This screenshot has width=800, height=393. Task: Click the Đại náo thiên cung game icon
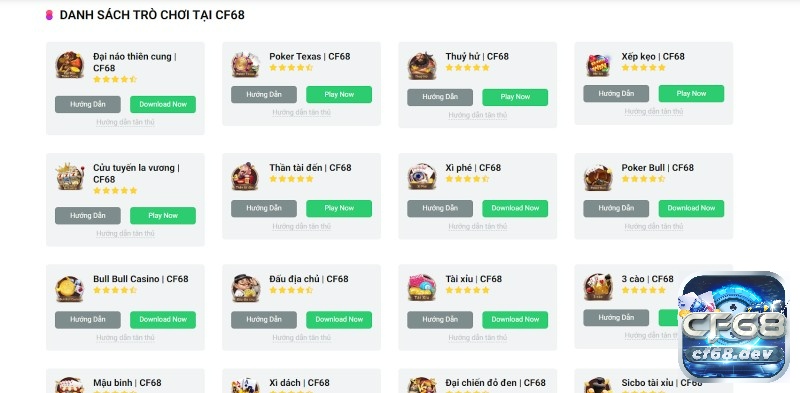pyautogui.click(x=70, y=65)
